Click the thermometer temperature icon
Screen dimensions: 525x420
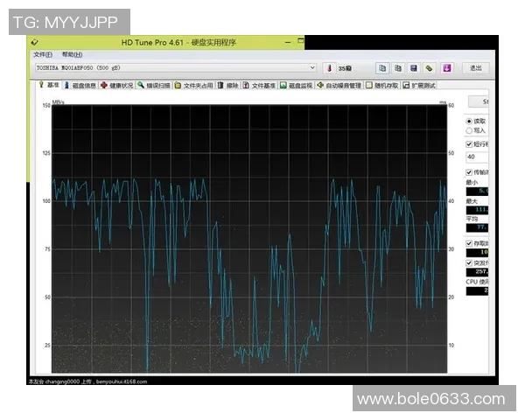(x=330, y=67)
